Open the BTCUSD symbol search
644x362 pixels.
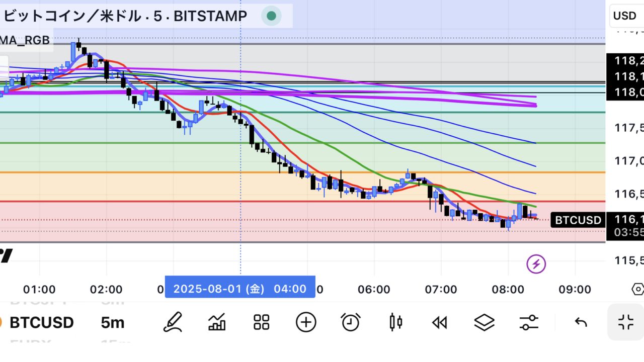pyautogui.click(x=41, y=322)
